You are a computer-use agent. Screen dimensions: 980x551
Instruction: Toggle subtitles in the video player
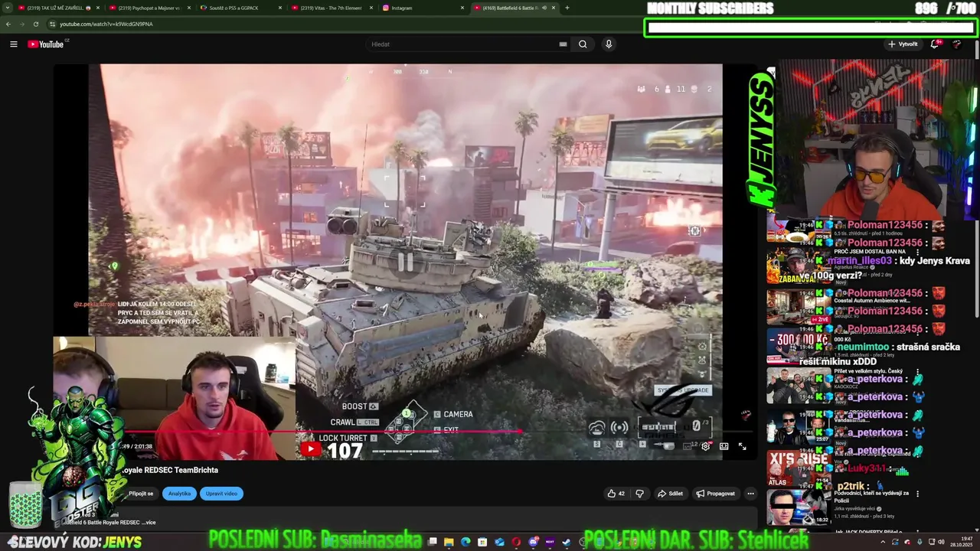point(688,446)
